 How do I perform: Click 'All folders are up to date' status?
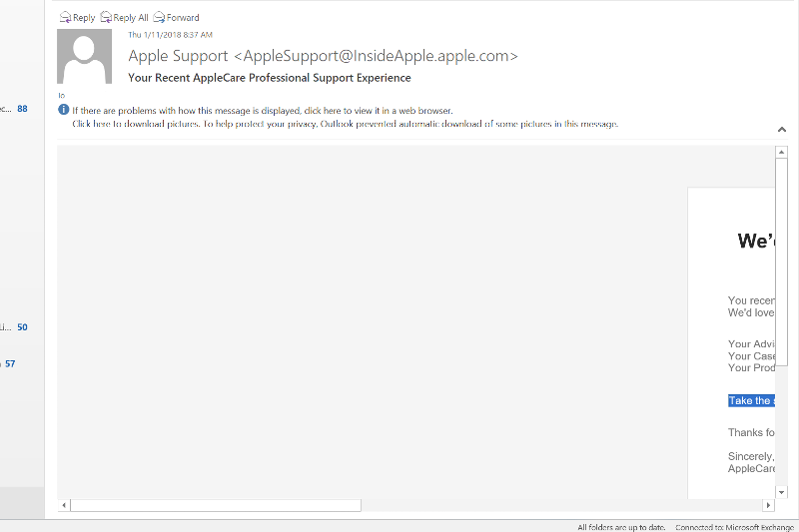621,527
